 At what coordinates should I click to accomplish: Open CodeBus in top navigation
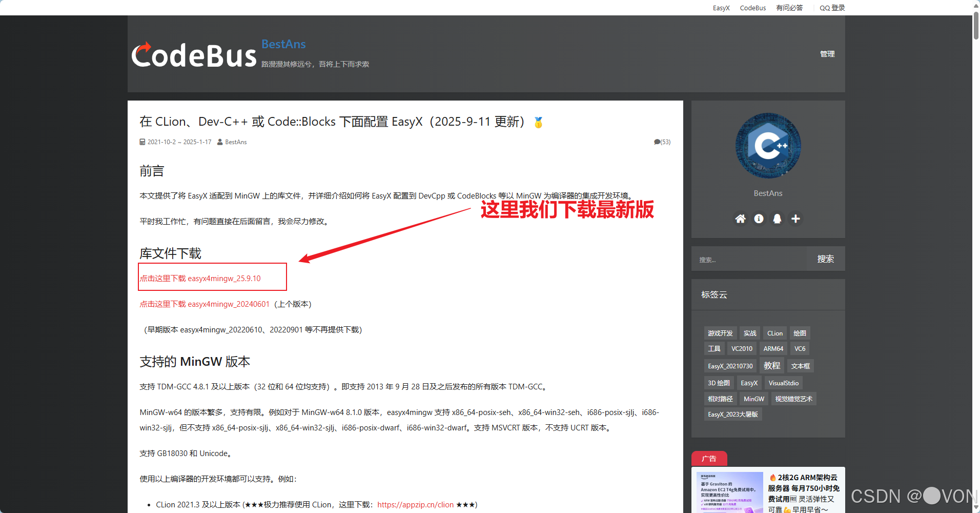coord(753,8)
